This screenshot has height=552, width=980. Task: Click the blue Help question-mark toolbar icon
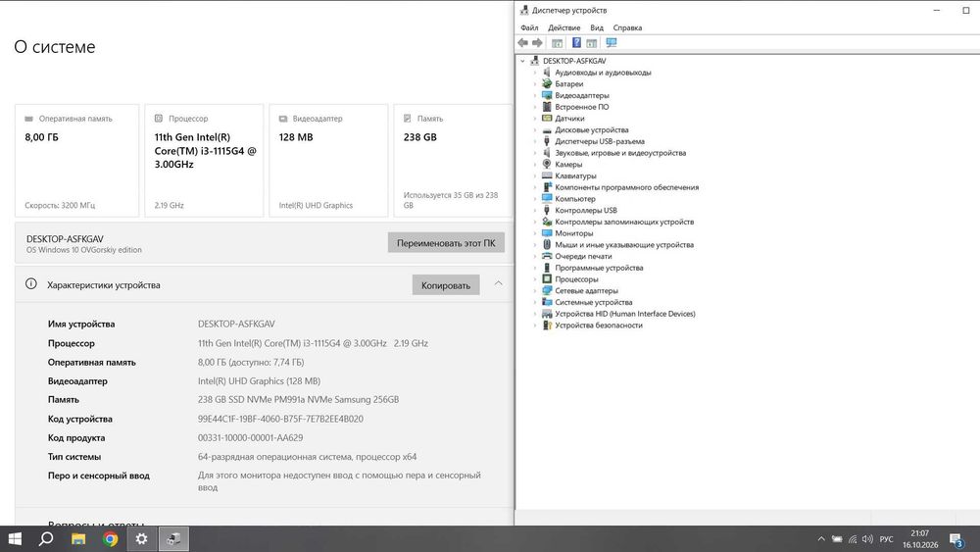coord(576,42)
